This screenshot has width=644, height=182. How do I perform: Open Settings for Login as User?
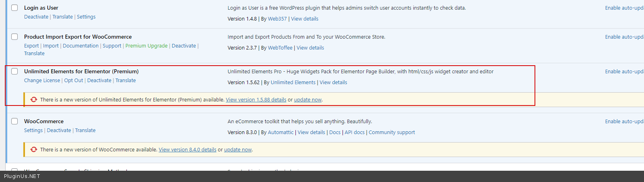click(x=86, y=17)
